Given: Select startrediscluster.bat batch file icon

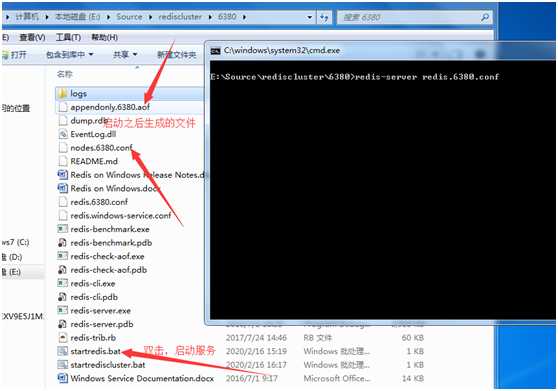Looking at the screenshot, I should click(x=63, y=365).
